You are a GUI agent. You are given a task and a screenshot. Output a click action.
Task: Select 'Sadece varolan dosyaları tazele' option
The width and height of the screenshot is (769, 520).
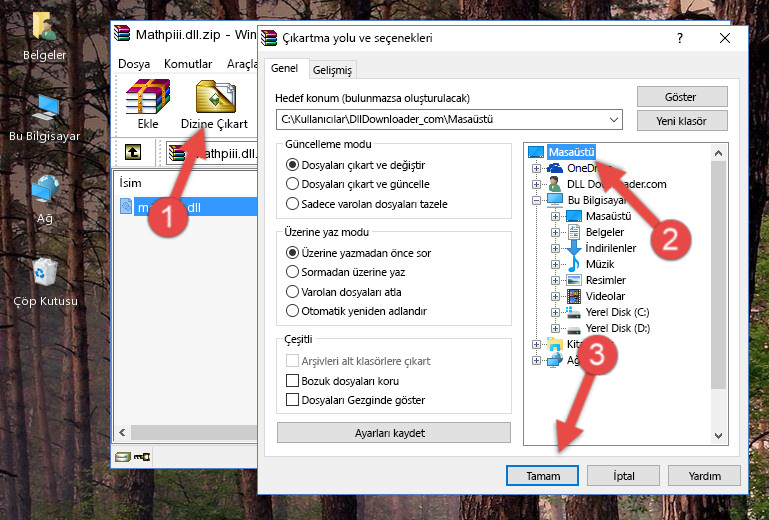coord(367,204)
